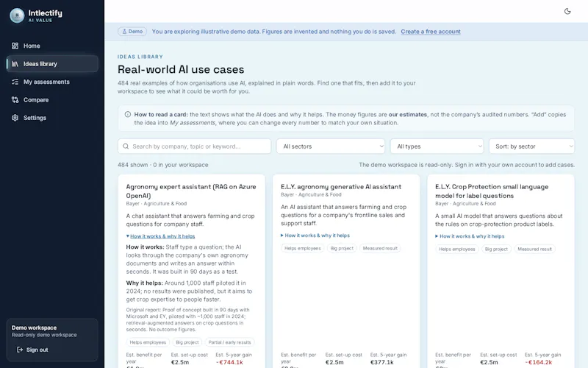The width and height of the screenshot is (588, 368).
Task: Click the €377.1k 5-year gain value
Action: [x=381, y=362]
